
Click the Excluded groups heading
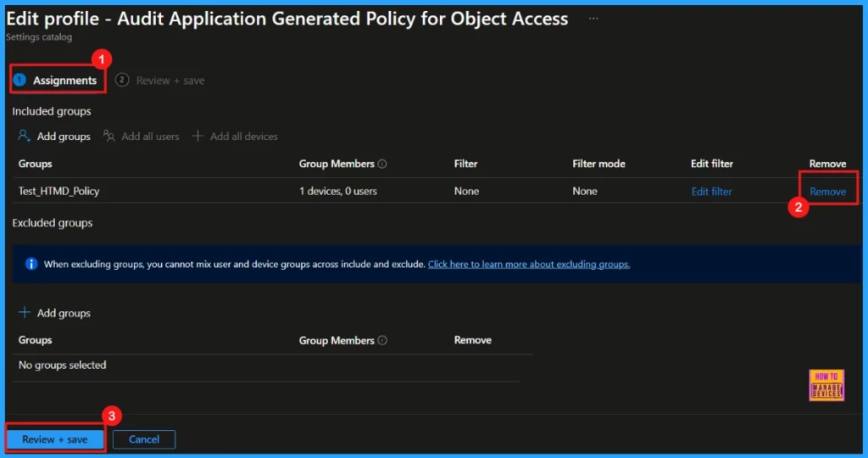(53, 222)
